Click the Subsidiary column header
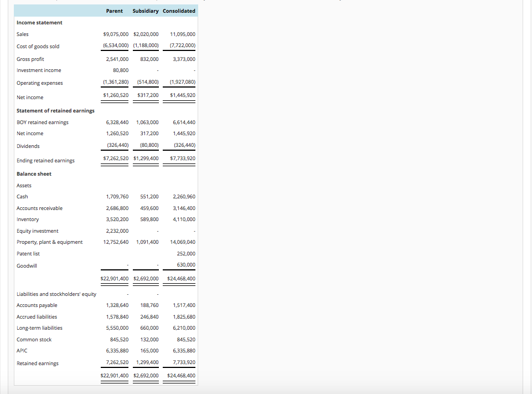This screenshot has height=394, width=532. (x=146, y=11)
